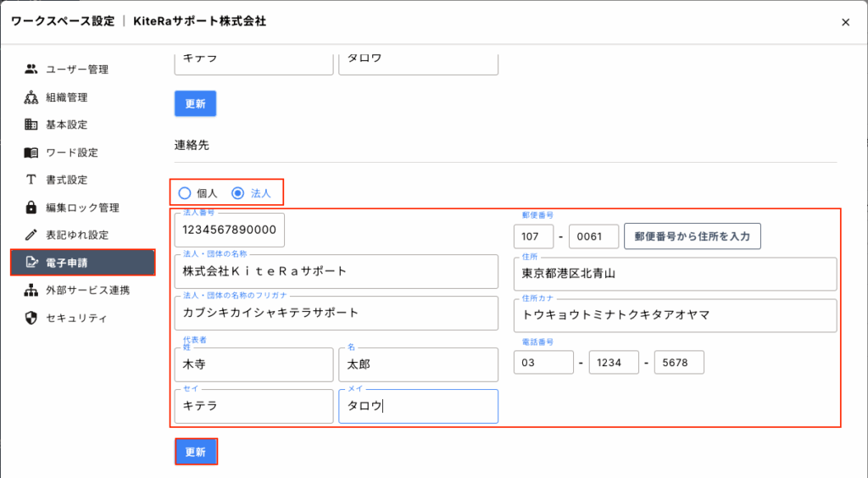
Task: Click the User Management people icon
Action: point(31,69)
